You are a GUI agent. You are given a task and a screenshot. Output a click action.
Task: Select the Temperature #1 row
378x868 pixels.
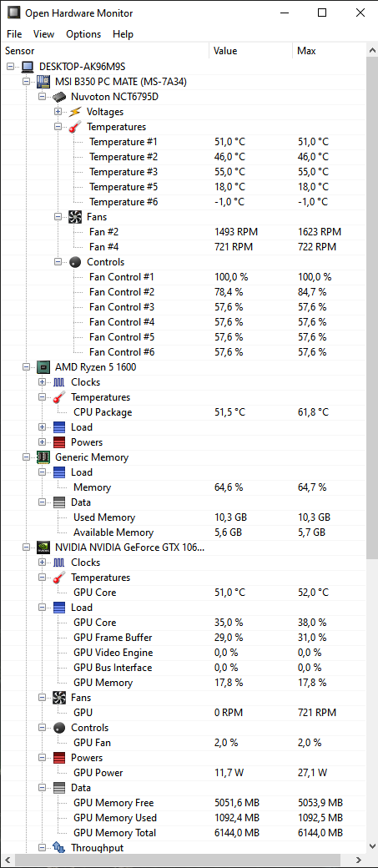(184, 142)
